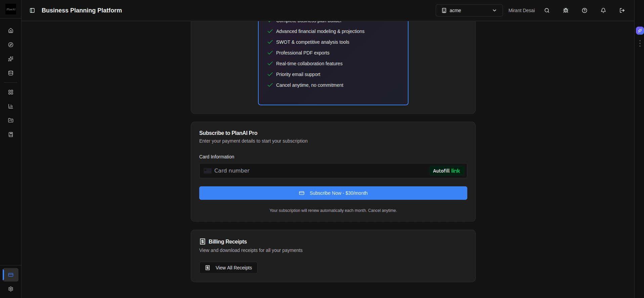Click the Autofill link button
Image resolution: width=644 pixels, height=298 pixels.
[446, 171]
